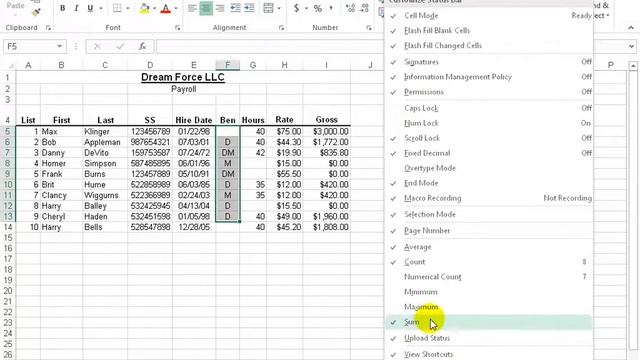Select Overtype Mode menu entry
This screenshot has width=640, height=360.
point(489,168)
